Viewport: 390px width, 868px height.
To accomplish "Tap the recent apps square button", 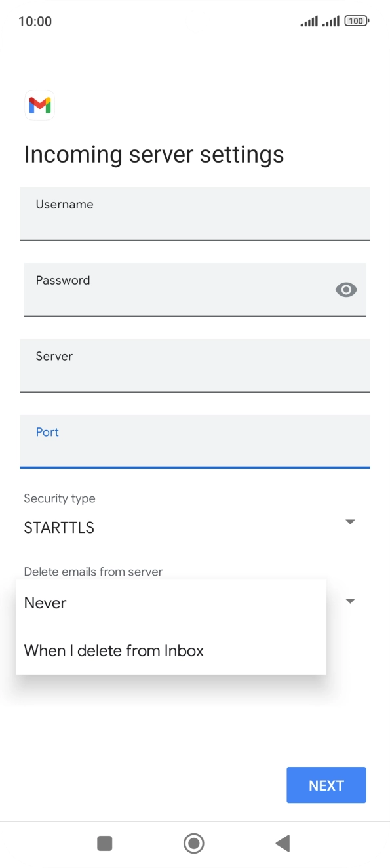I will [104, 844].
